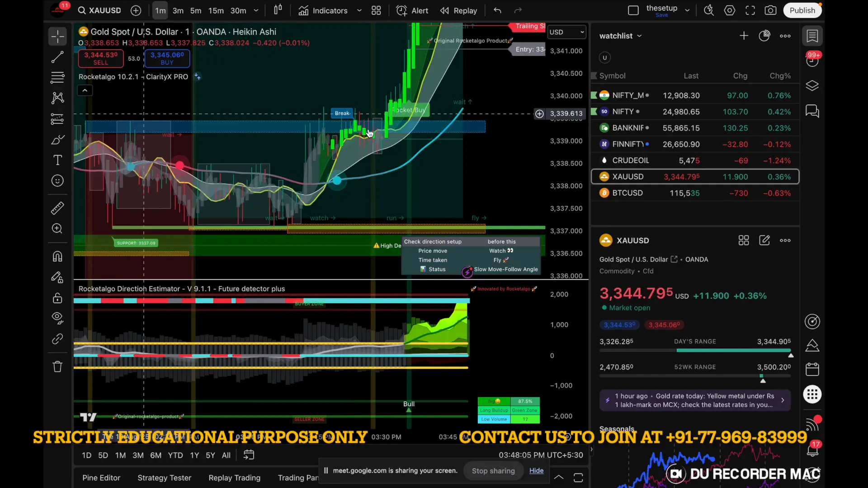Image resolution: width=868 pixels, height=488 pixels.
Task: Select the 1D date range
Action: tap(86, 455)
